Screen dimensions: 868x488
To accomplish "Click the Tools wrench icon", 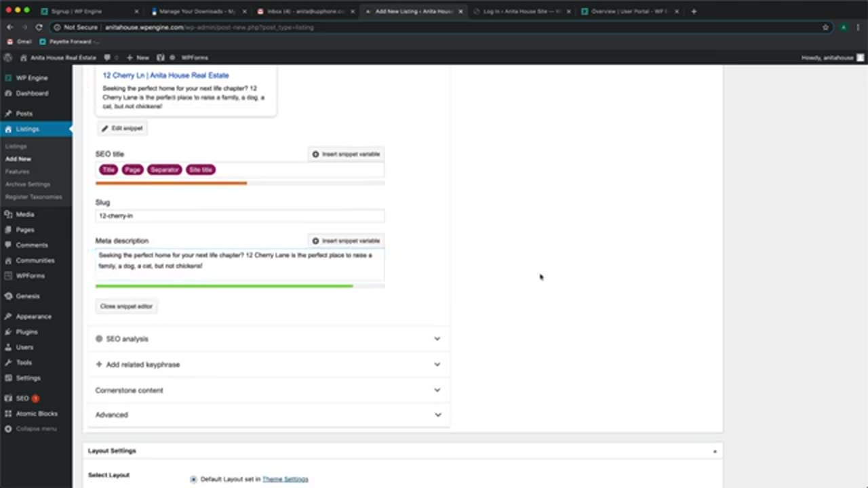I will [x=8, y=363].
